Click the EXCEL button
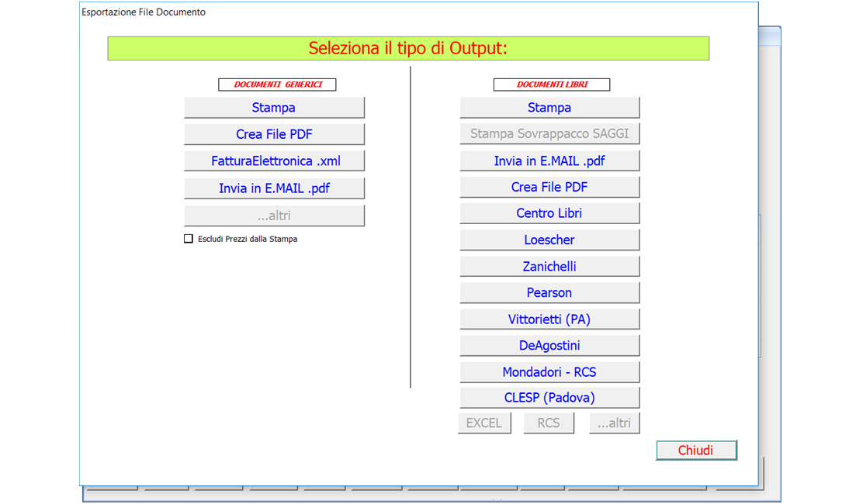 [x=484, y=423]
